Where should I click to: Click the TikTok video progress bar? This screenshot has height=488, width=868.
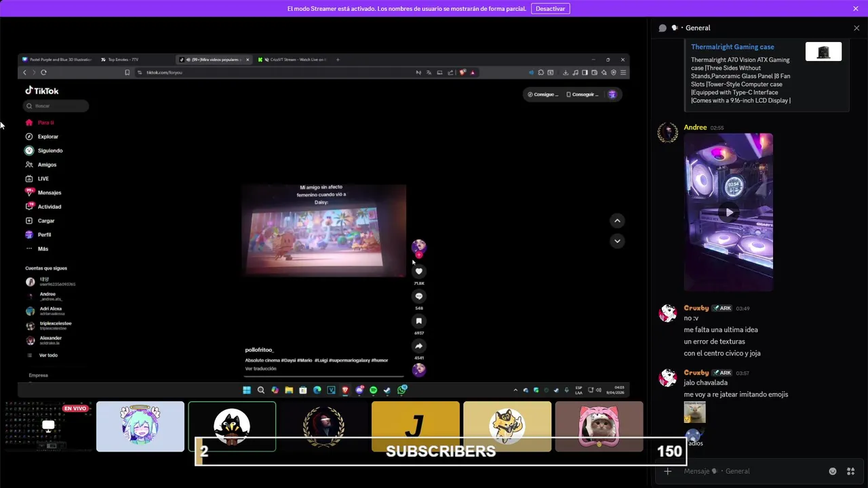pyautogui.click(x=324, y=375)
